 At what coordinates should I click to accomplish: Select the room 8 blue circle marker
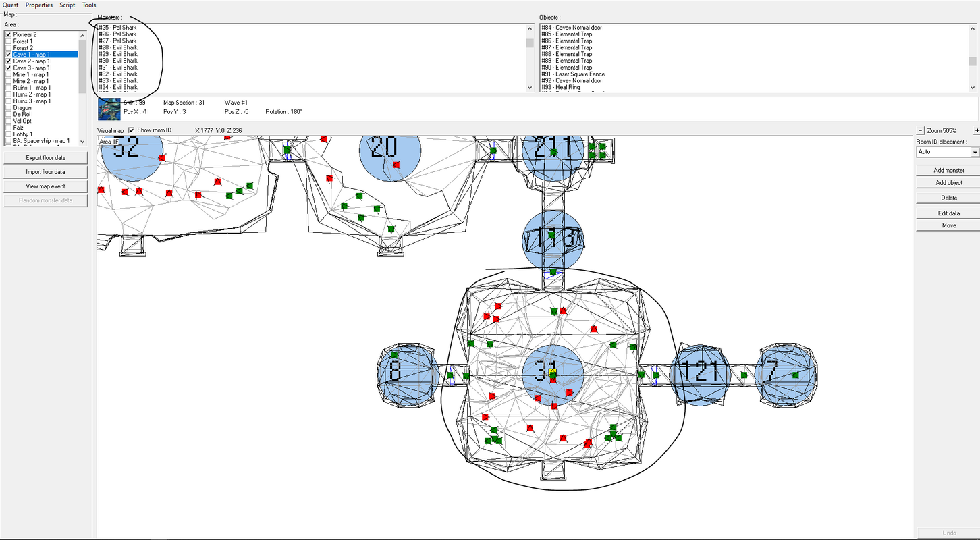(x=407, y=375)
